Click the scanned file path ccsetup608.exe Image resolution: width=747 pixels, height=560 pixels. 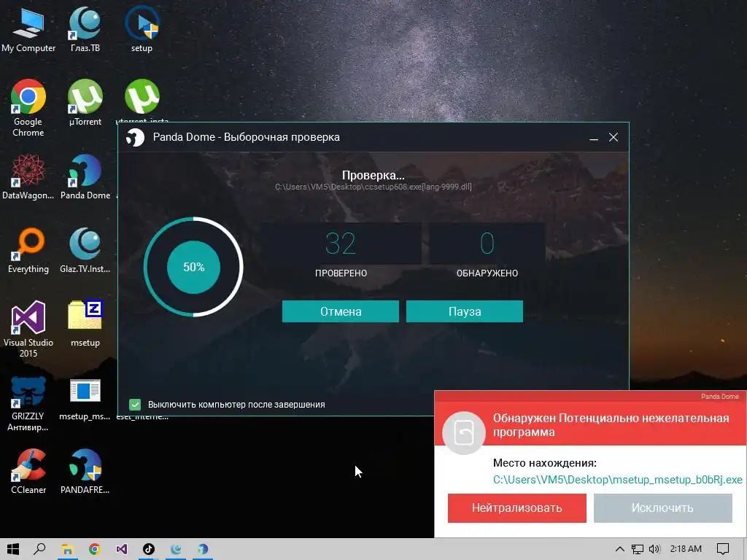tap(373, 187)
